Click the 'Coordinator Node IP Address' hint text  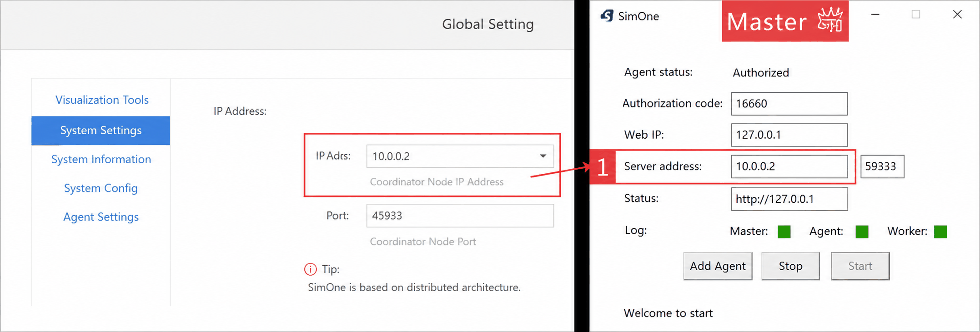tap(437, 182)
